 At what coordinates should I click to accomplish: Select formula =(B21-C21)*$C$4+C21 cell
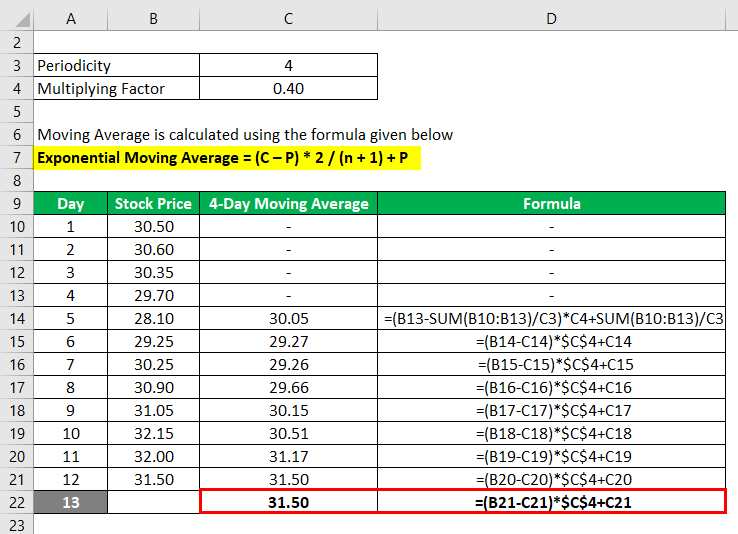click(552, 502)
